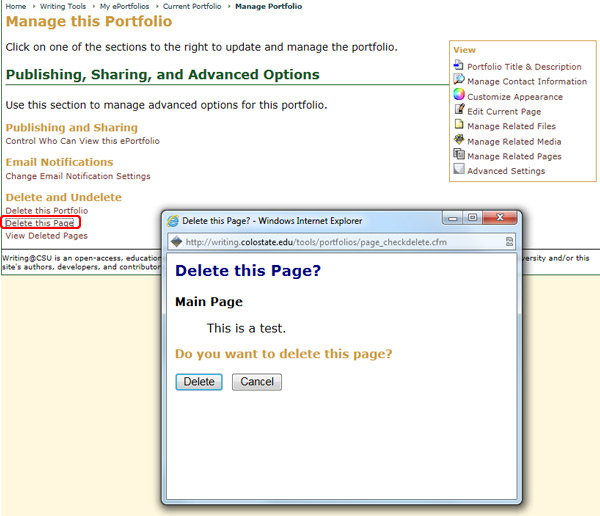Viewport: 600px width, 516px height.
Task: Select Manage Portfolio breadcrumb
Action: (x=269, y=7)
